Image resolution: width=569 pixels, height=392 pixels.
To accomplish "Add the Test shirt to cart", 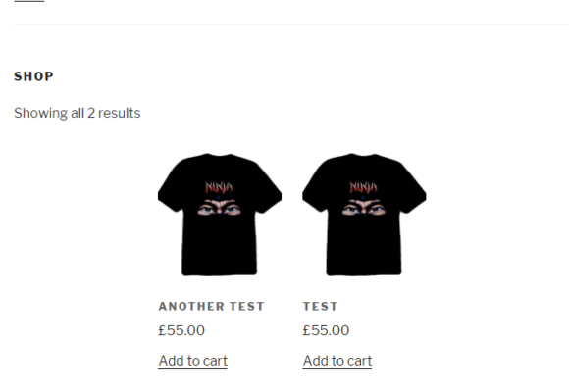I will tap(337, 362).
